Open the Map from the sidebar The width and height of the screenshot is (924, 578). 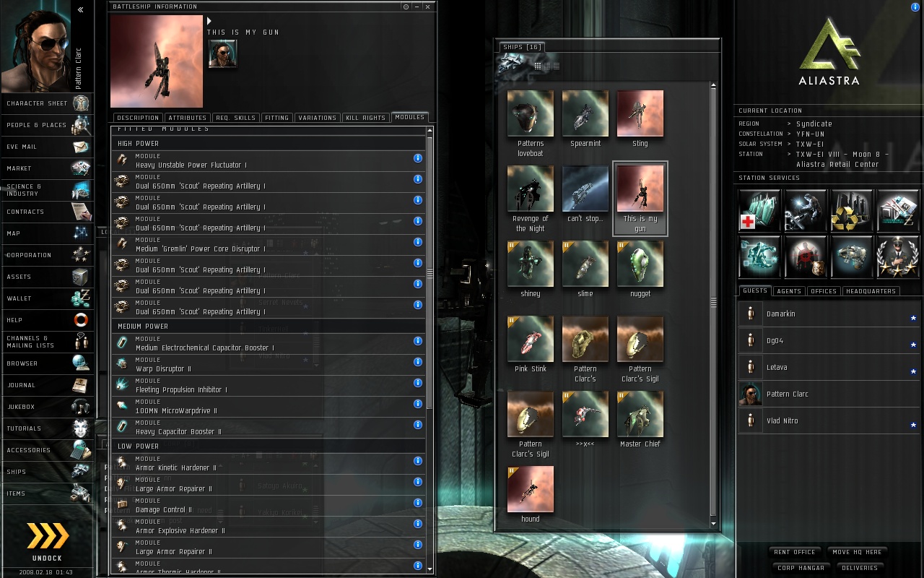(47, 233)
